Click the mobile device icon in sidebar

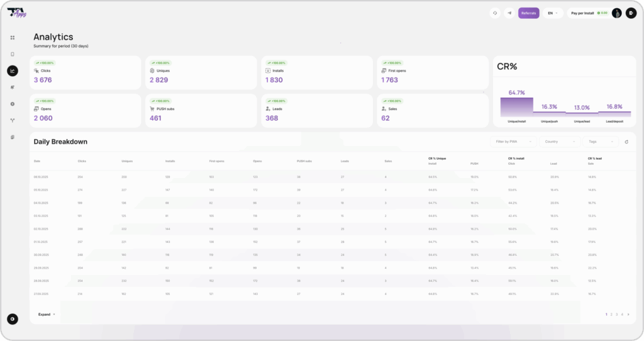pos(13,54)
